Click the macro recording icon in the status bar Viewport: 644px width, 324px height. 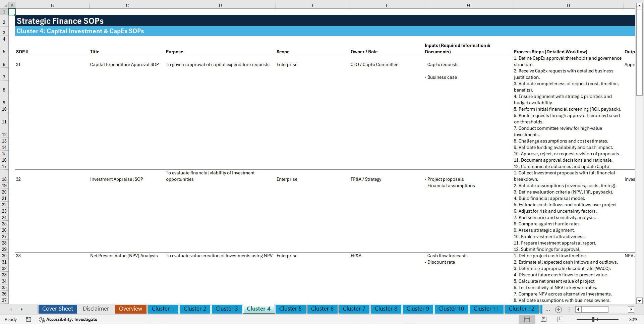(x=28, y=319)
